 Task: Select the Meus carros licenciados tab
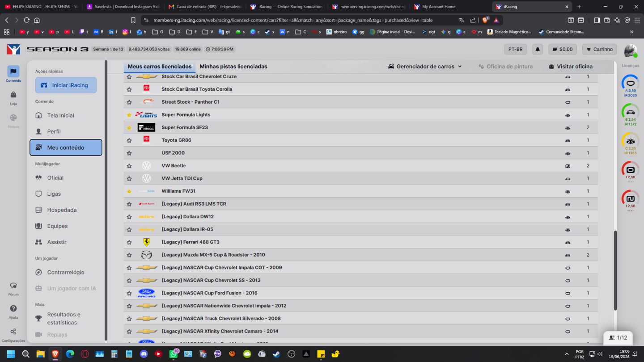[160, 67]
